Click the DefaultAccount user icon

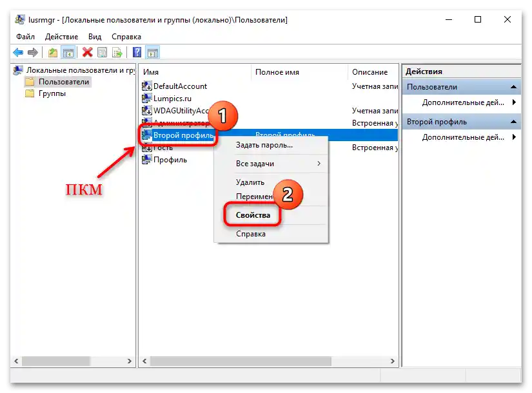(146, 86)
